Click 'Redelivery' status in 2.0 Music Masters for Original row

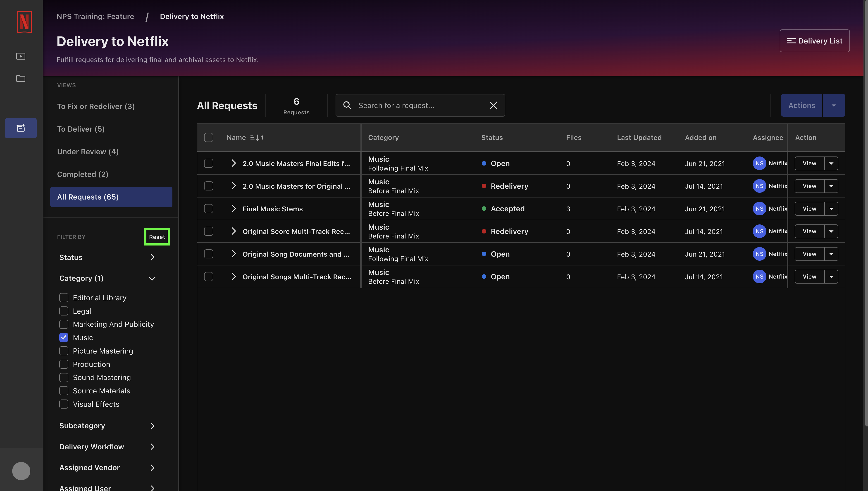tap(509, 186)
